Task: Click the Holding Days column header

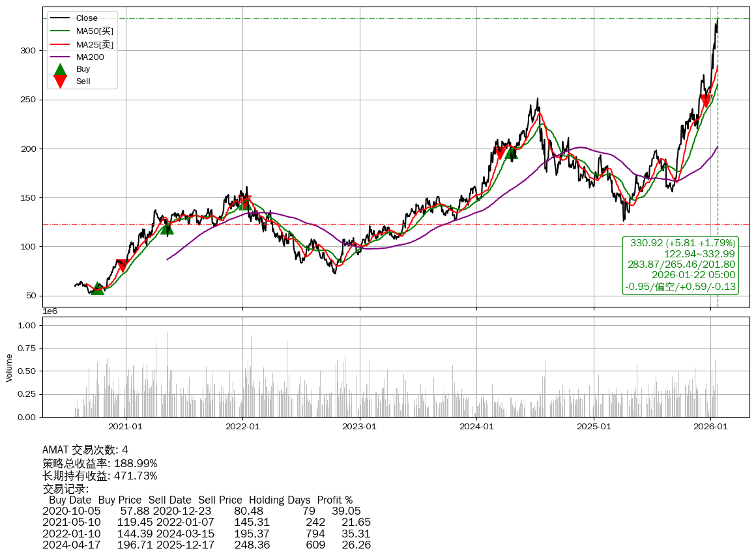Action: click(280, 500)
